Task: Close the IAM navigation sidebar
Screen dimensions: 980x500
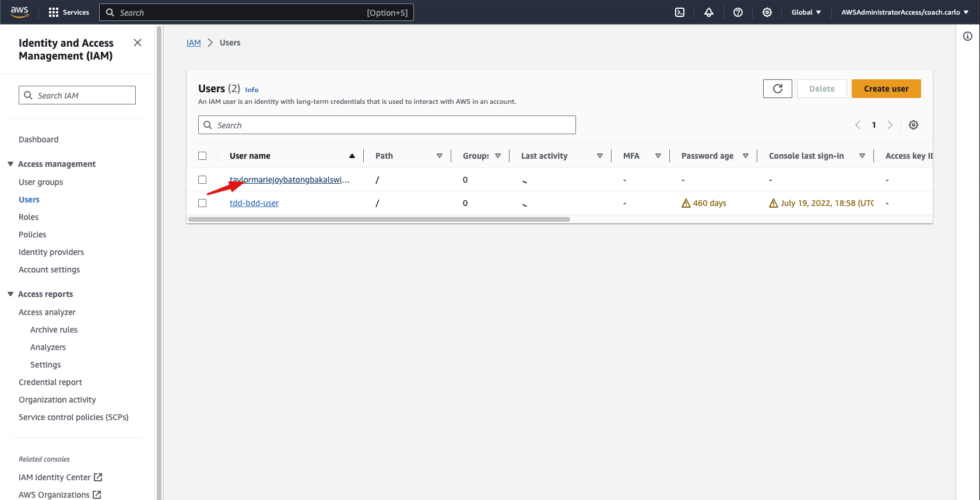Action: pyautogui.click(x=138, y=43)
